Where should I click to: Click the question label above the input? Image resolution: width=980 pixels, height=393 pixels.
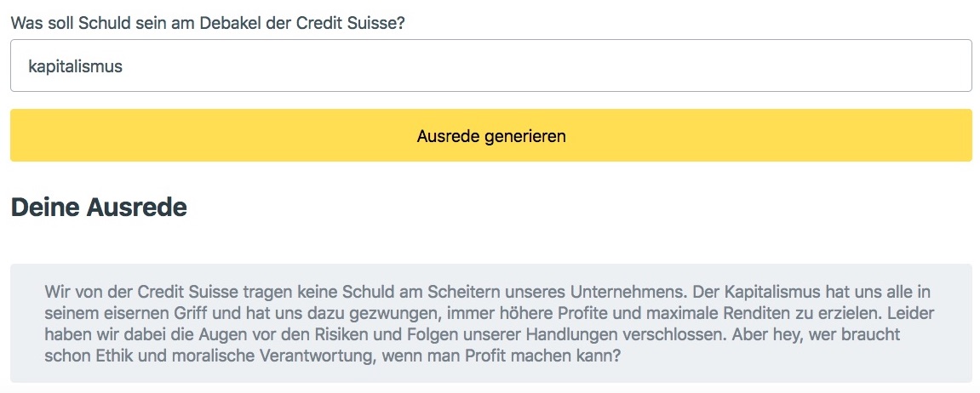(x=207, y=22)
